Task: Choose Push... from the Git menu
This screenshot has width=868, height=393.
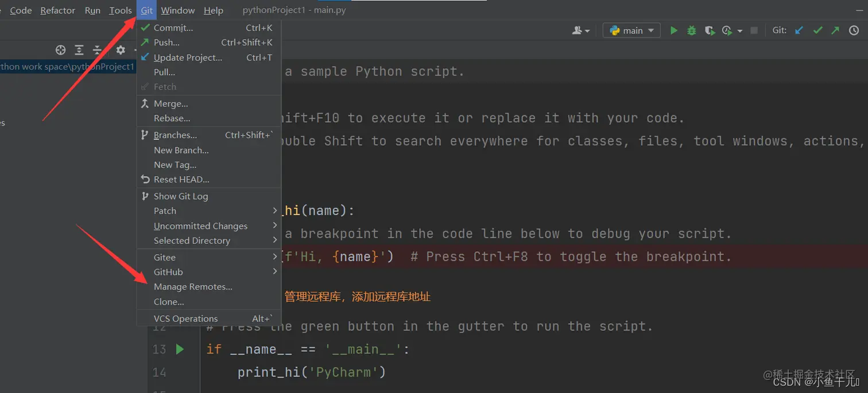Action: (209, 42)
